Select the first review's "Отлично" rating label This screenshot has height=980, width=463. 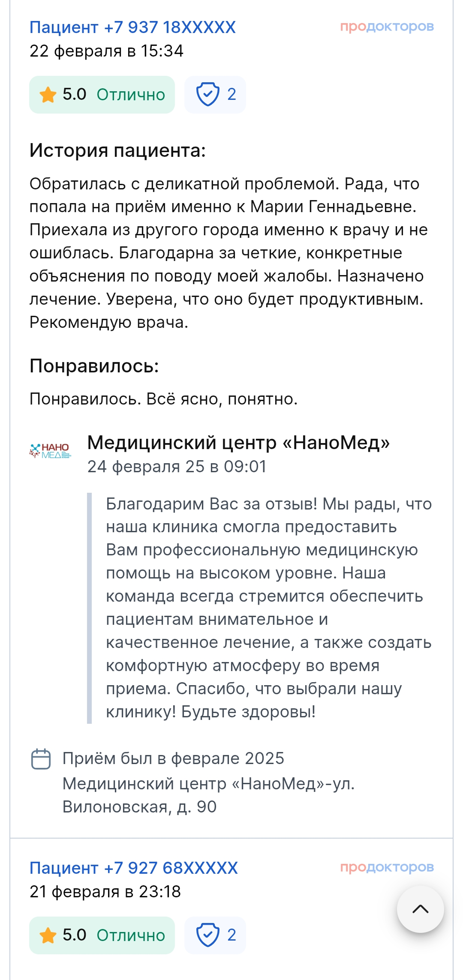[x=131, y=95]
